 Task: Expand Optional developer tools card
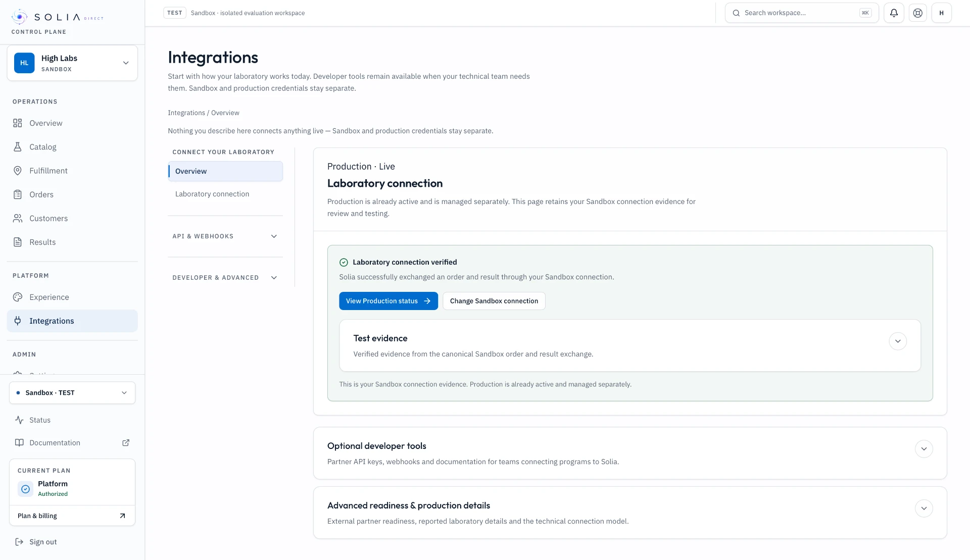924,449
